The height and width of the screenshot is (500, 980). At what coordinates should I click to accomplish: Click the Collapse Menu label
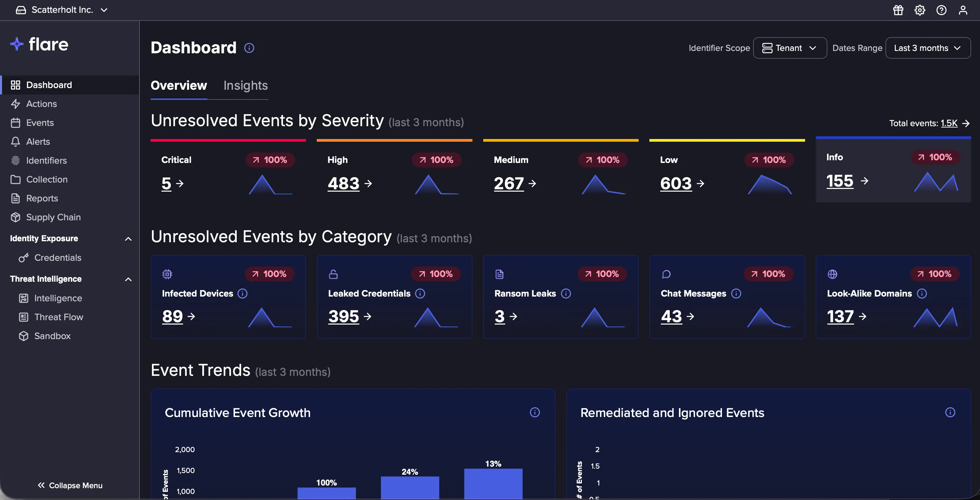pos(76,485)
